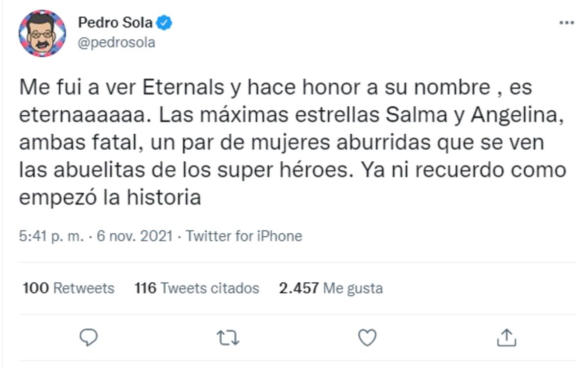Click the tweet's last line "empezó la historia"

pos(110,197)
